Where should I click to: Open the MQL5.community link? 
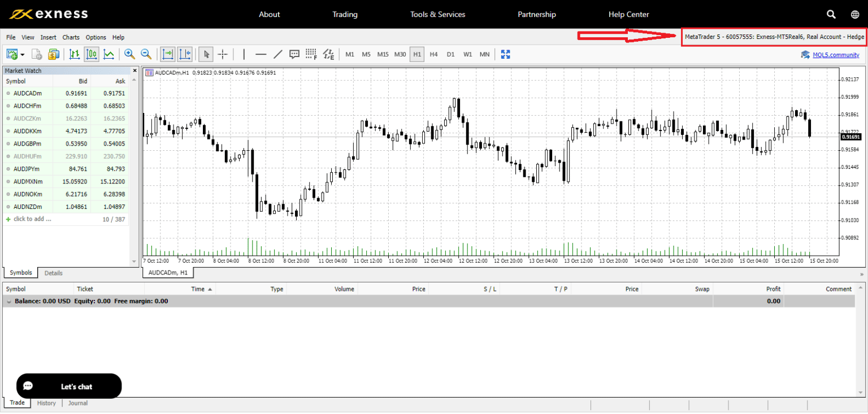[836, 54]
